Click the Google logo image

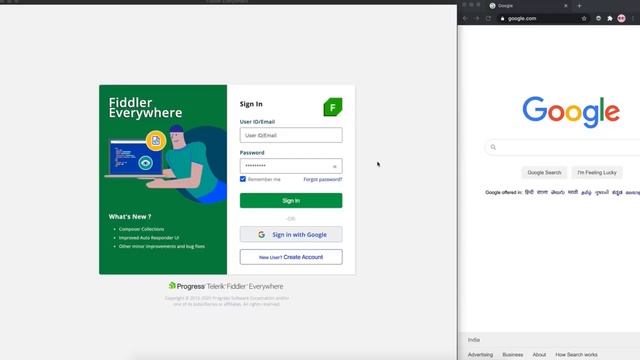click(x=571, y=112)
